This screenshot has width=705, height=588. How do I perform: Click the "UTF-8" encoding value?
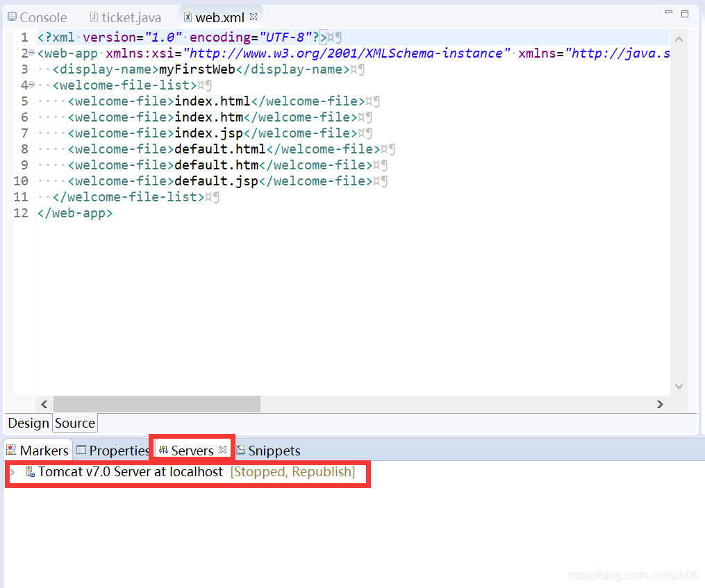tap(286, 37)
